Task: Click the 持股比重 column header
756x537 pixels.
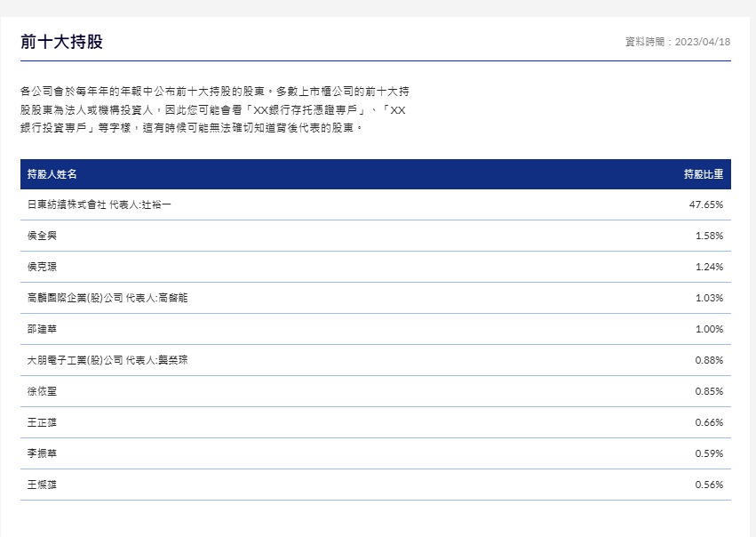Action: (704, 174)
